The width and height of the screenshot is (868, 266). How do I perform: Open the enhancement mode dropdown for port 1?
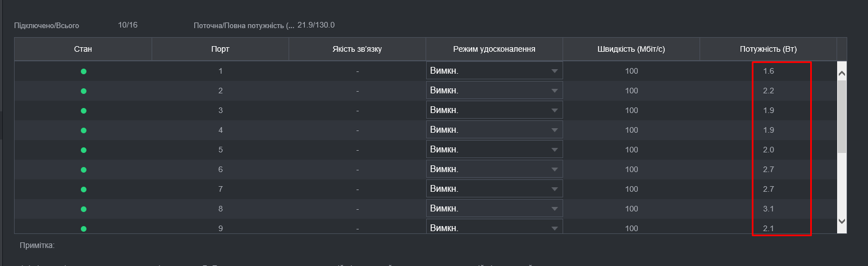494,71
